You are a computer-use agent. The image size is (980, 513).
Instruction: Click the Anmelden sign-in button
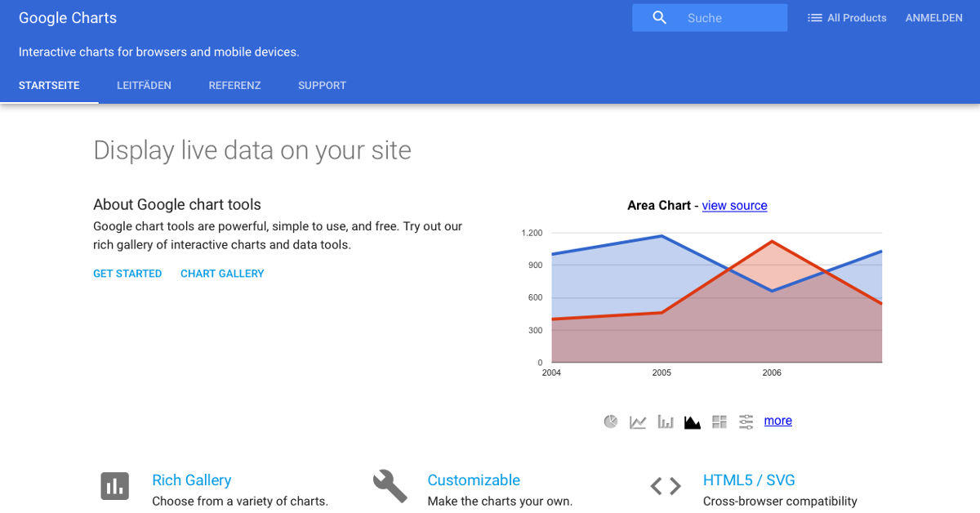933,18
